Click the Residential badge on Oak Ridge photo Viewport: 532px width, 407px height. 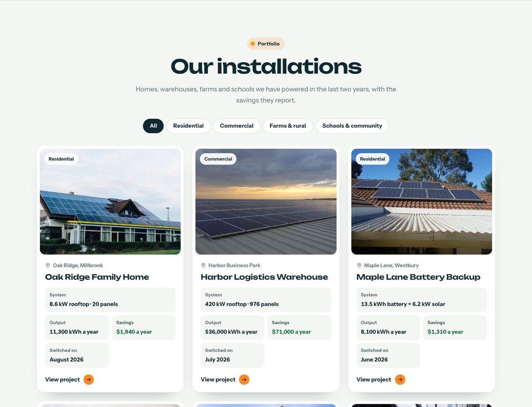coord(61,159)
